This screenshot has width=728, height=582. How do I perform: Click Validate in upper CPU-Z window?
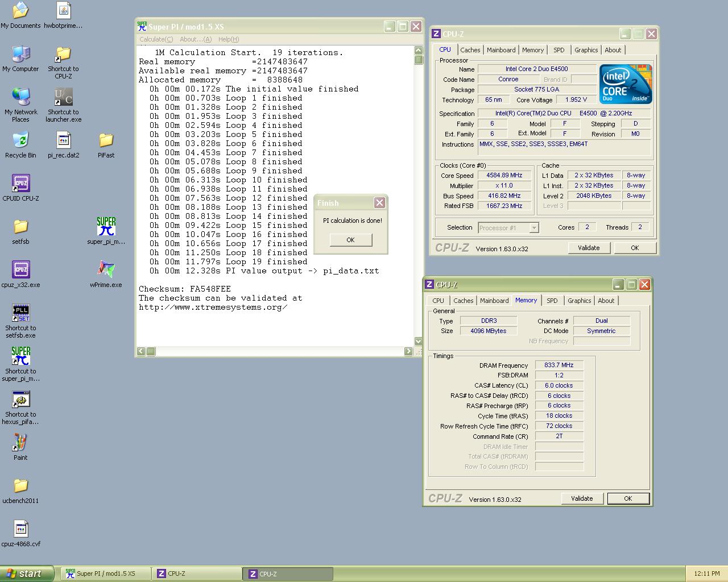point(589,248)
